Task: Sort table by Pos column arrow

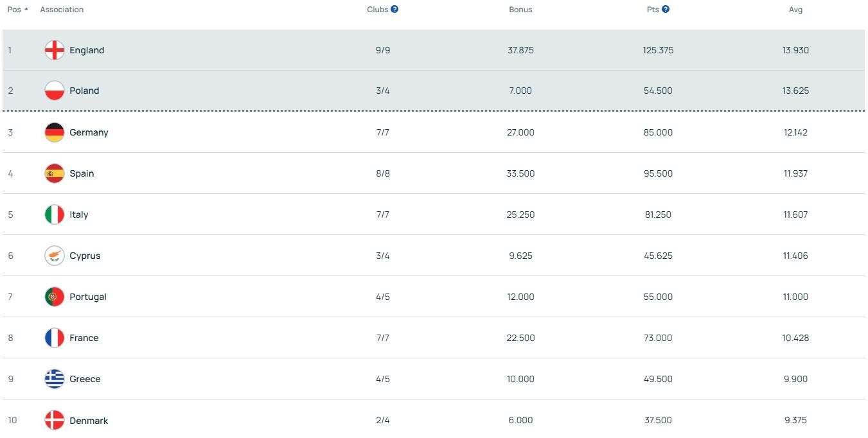Action: click(26, 10)
